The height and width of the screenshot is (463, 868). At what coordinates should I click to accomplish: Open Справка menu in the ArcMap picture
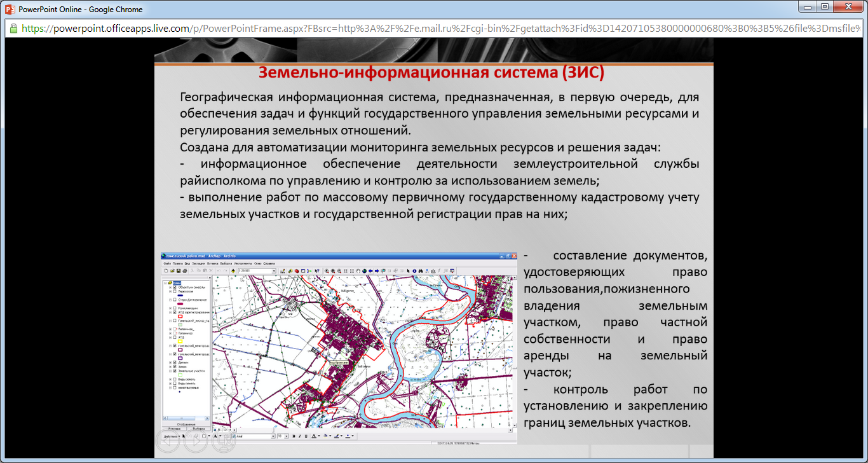[x=269, y=263]
